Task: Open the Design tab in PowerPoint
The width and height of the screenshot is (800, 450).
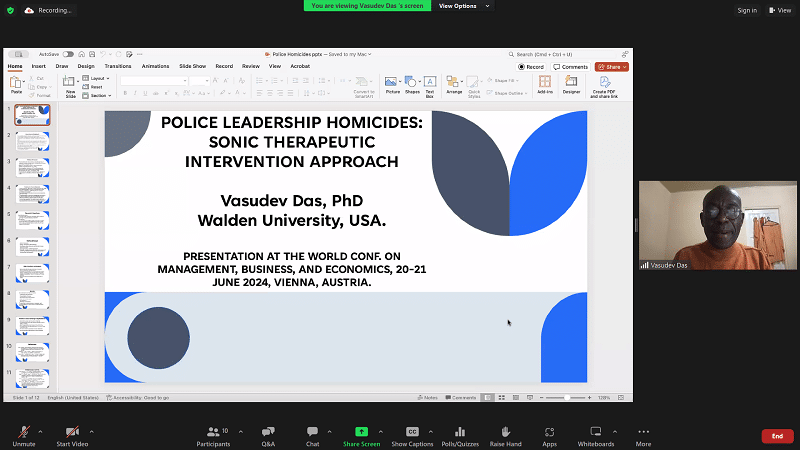Action: 86,66
